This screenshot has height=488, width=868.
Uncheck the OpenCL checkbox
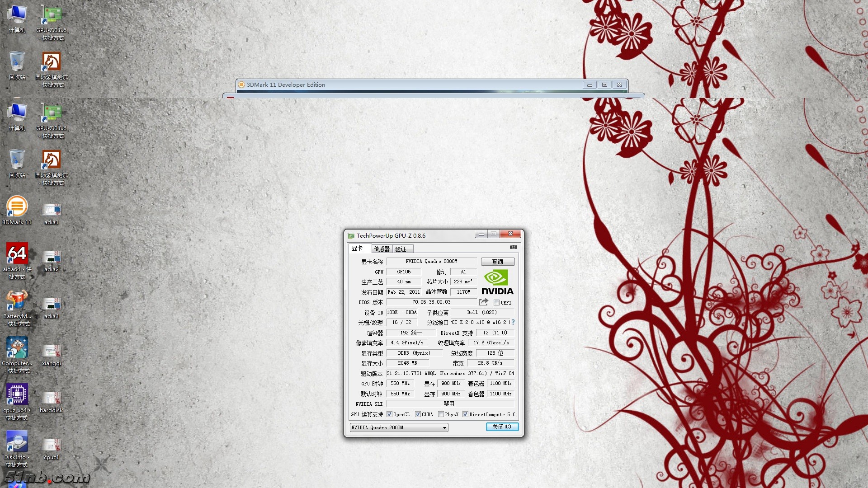tap(389, 414)
